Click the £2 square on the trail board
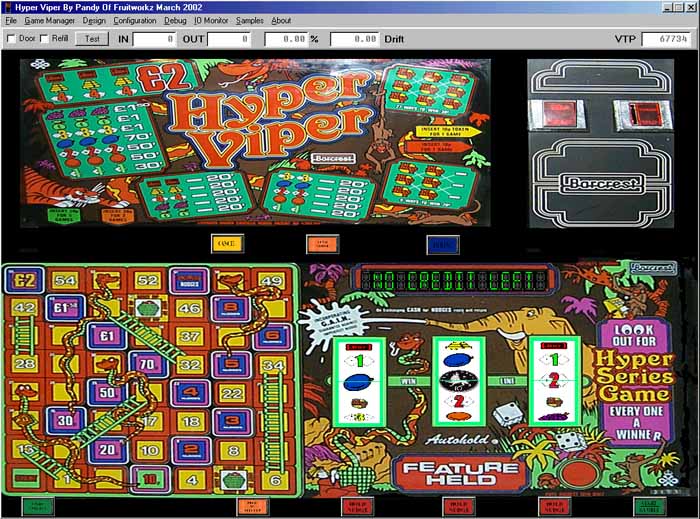This screenshot has height=519, width=700. (24, 281)
